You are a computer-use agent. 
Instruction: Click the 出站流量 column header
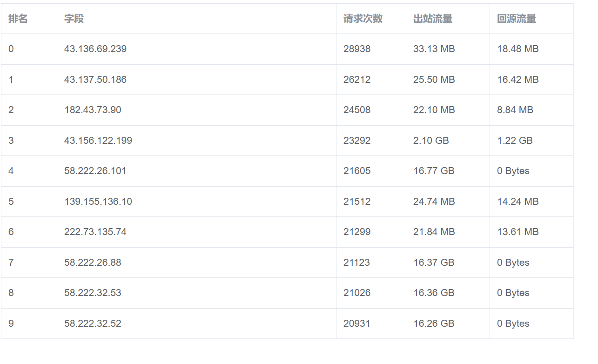point(433,19)
